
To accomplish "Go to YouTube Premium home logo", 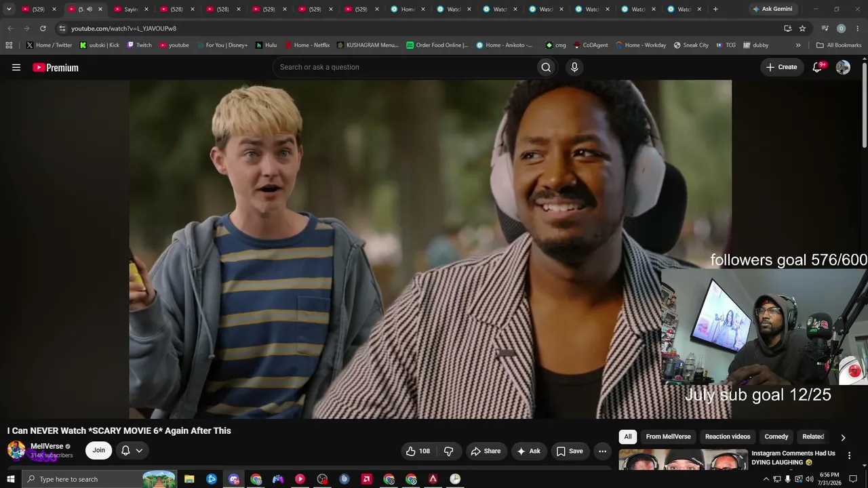I will coord(56,67).
